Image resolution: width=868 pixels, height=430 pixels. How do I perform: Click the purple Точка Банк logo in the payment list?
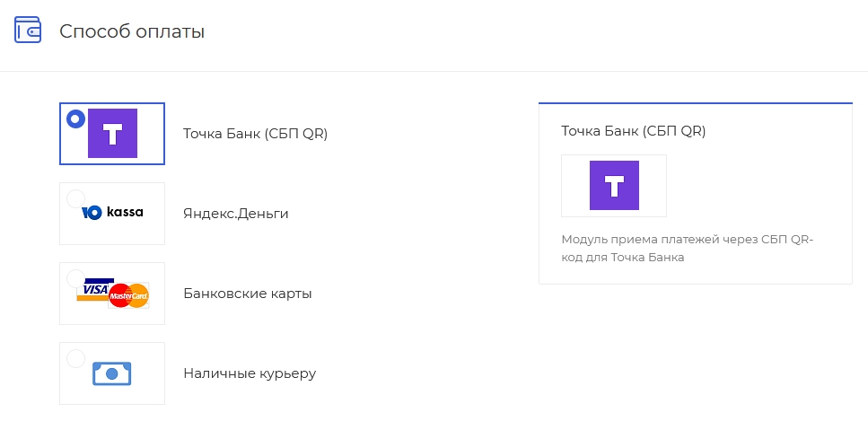(112, 134)
